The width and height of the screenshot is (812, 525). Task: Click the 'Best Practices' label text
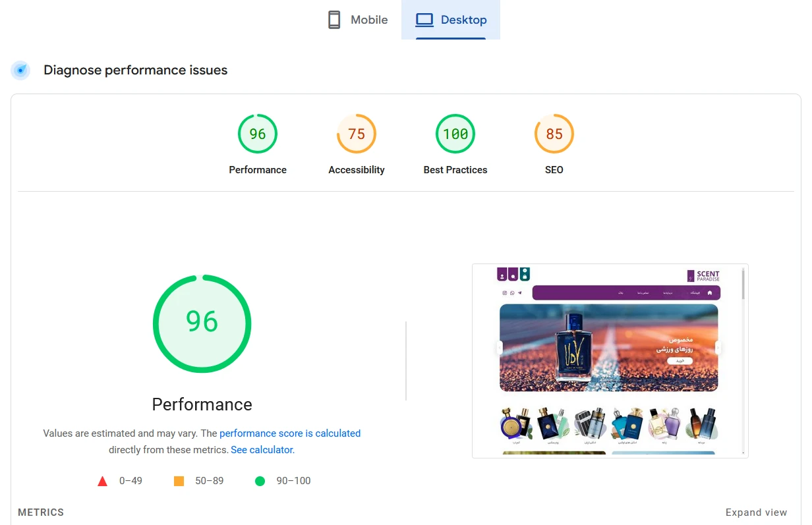pos(455,170)
